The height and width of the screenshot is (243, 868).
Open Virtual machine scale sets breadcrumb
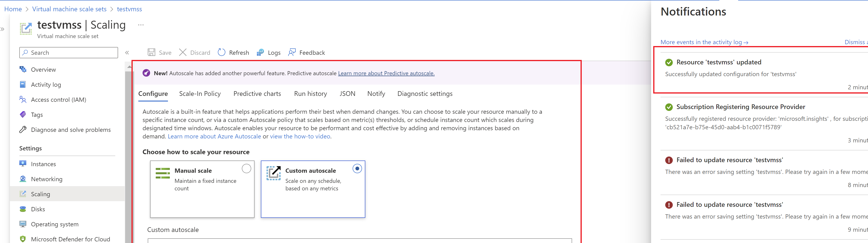[69, 9]
